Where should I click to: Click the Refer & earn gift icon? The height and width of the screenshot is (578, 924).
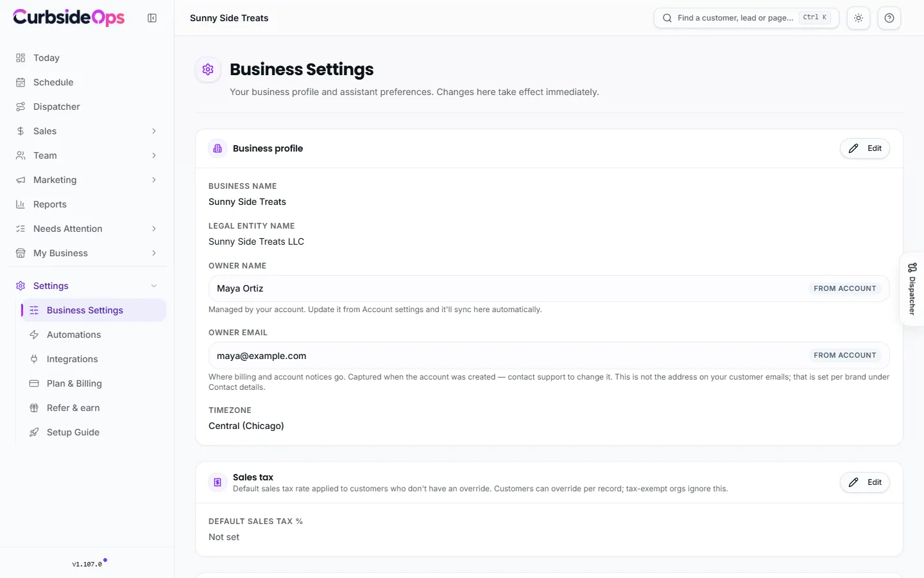[x=34, y=408]
